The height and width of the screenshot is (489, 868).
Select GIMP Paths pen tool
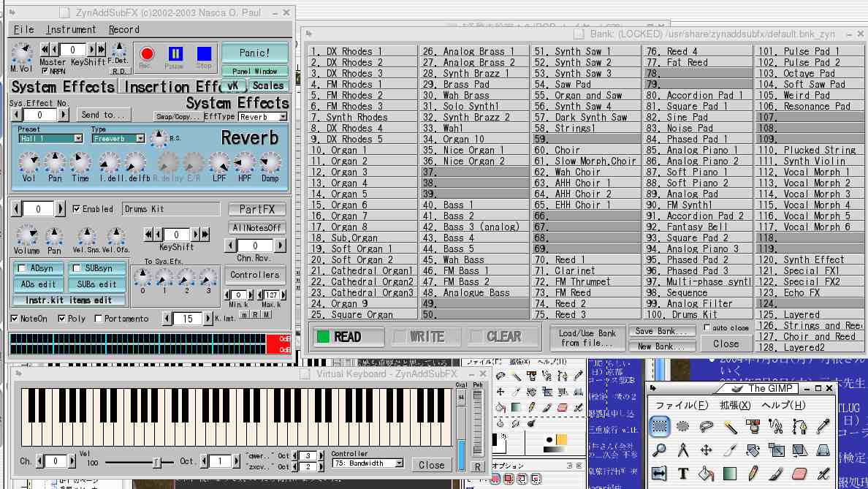(799, 426)
